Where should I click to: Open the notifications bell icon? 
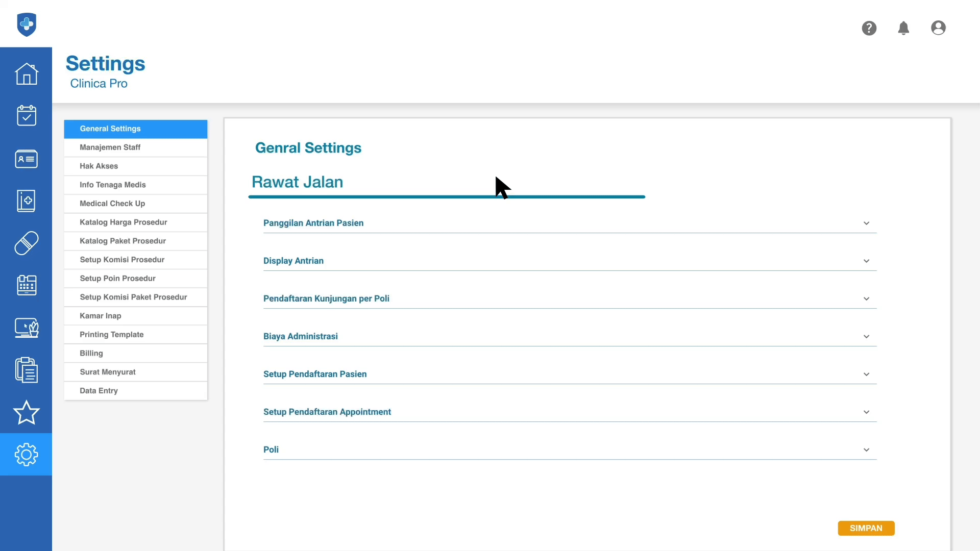[903, 28]
